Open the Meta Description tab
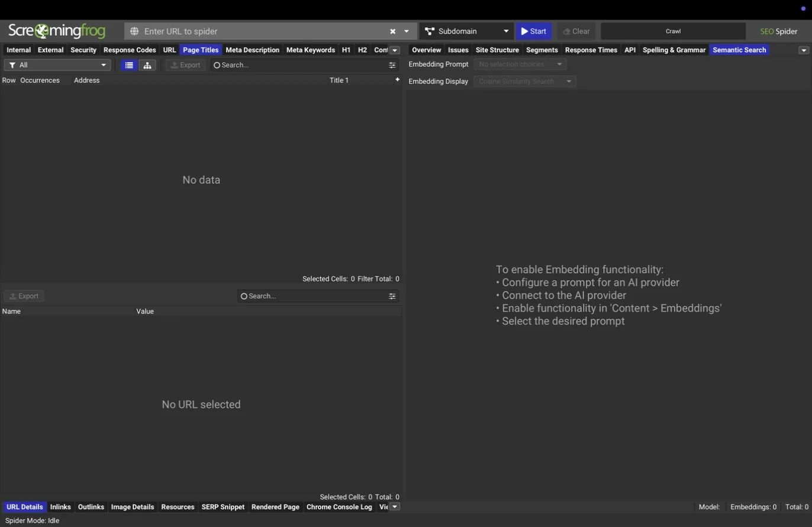 point(252,50)
